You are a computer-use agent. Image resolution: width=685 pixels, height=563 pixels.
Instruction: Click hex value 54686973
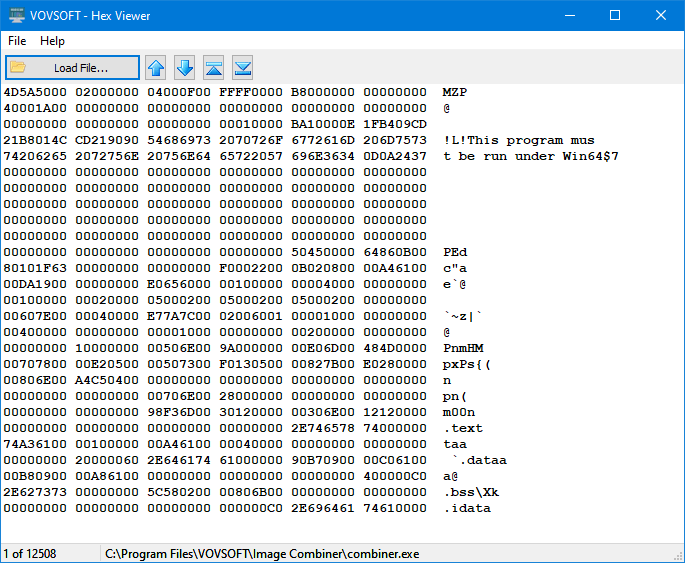[x=179, y=140]
